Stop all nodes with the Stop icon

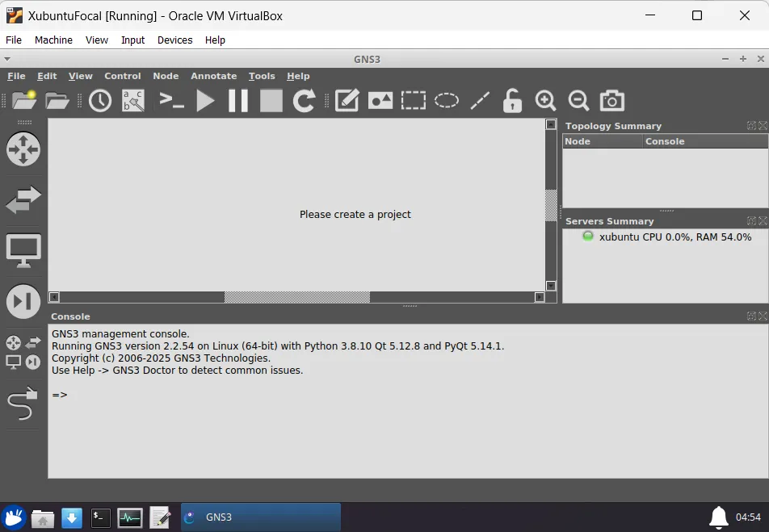click(x=271, y=100)
